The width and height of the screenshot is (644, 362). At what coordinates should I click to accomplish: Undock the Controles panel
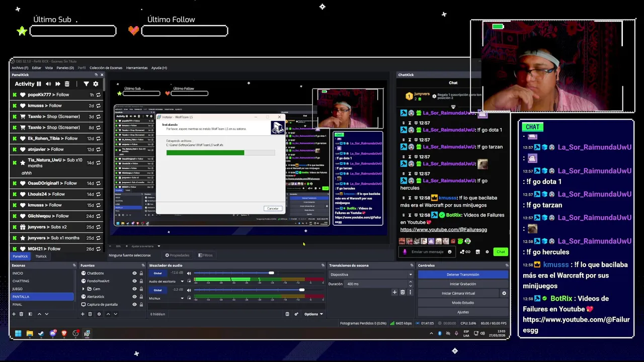click(507, 265)
